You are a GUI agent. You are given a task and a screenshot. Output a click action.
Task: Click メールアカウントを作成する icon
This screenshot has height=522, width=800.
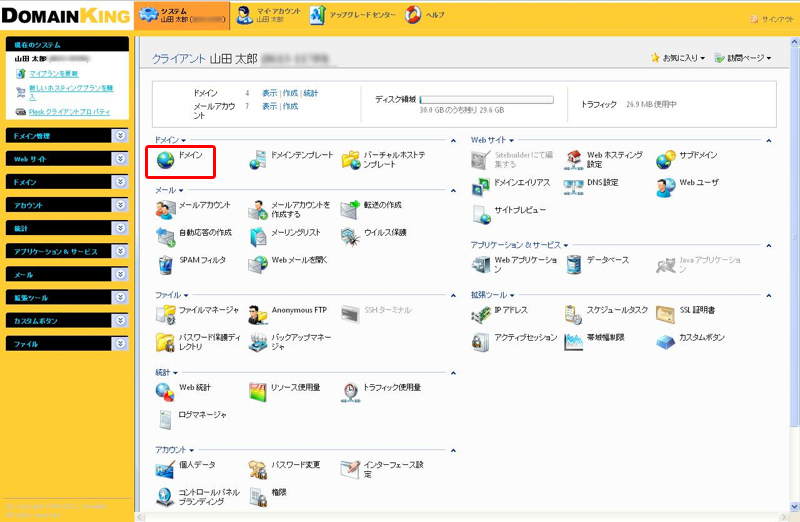[x=258, y=210]
